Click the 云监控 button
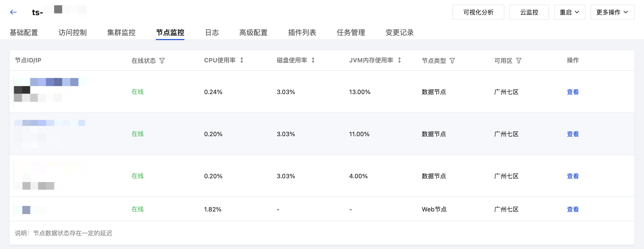This screenshot has width=644, height=249. click(529, 12)
